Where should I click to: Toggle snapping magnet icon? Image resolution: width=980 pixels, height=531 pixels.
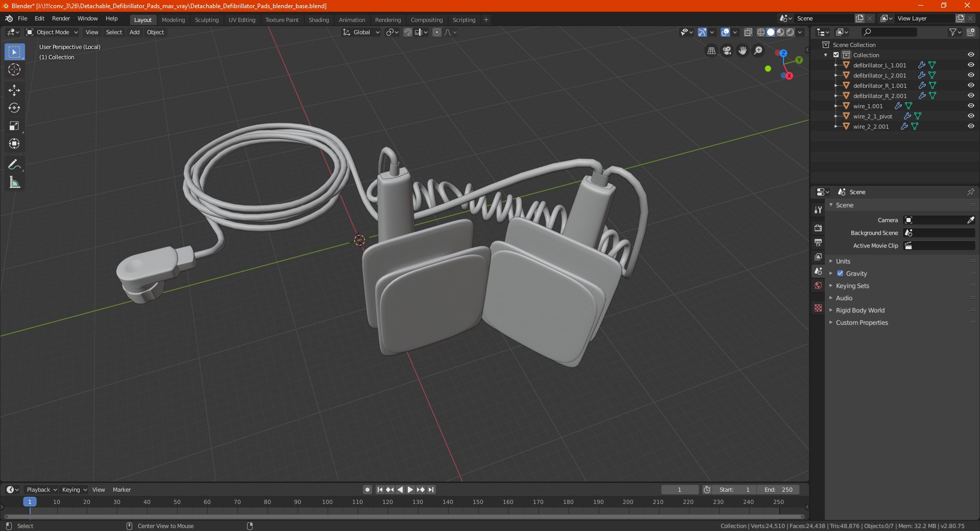pyautogui.click(x=408, y=32)
